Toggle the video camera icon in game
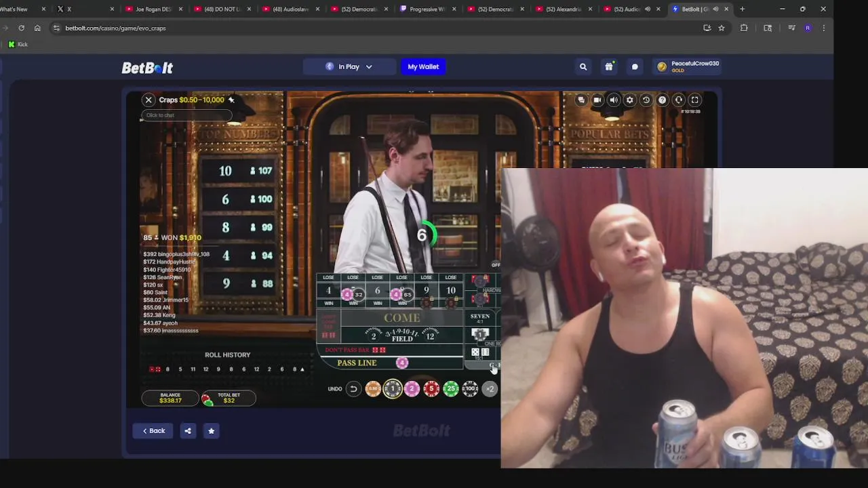Viewport: 868px width, 488px height. (597, 100)
